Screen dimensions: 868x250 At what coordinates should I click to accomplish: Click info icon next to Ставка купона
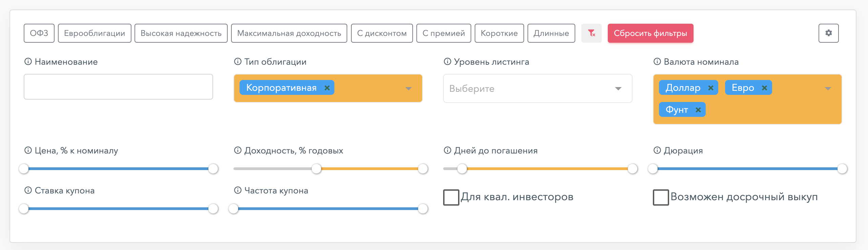pos(28,190)
